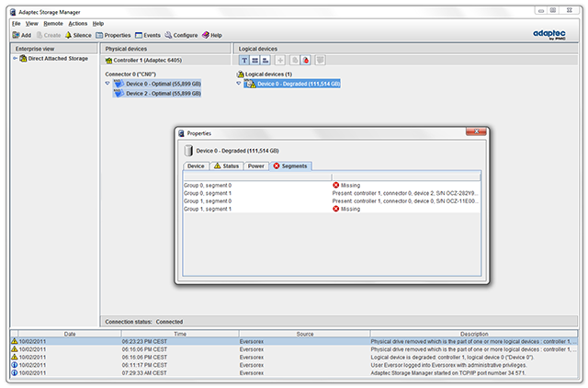Select physical Device 2 - Optimal
The image size is (588, 388).
tap(157, 94)
